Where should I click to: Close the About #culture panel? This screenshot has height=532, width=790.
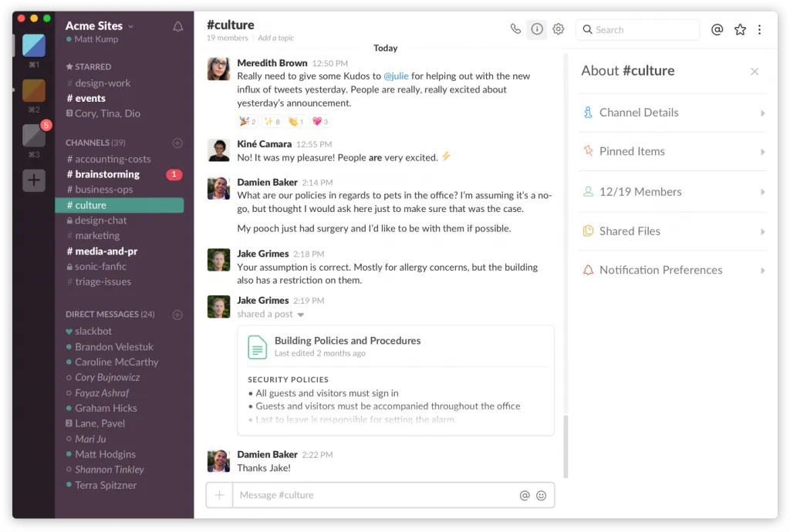tap(754, 72)
